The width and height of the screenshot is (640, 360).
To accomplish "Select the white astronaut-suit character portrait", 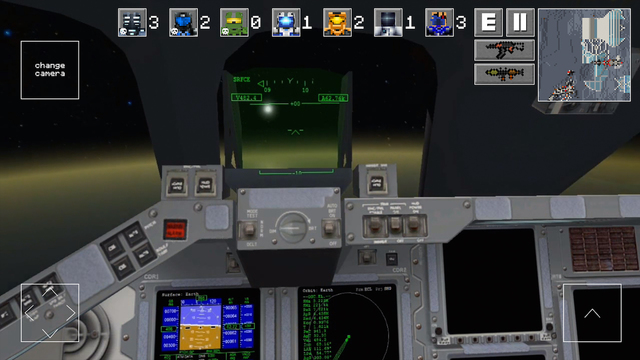I will [388, 22].
